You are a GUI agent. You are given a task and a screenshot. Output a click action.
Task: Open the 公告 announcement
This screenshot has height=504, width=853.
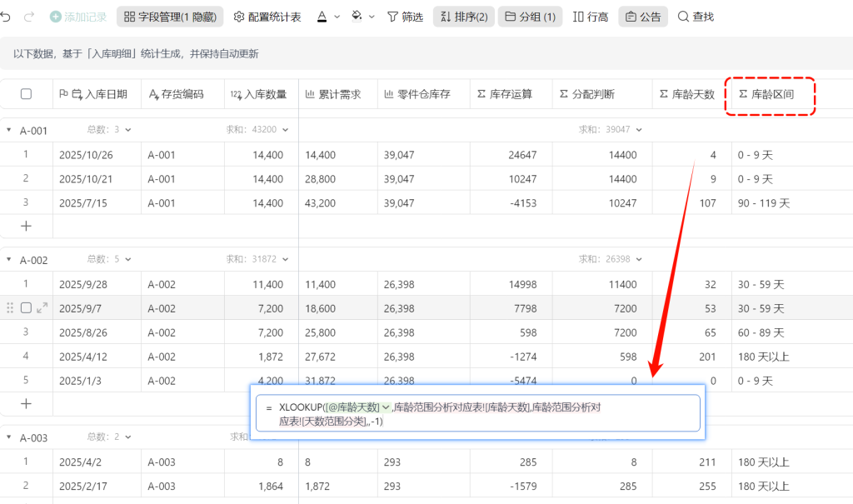643,17
